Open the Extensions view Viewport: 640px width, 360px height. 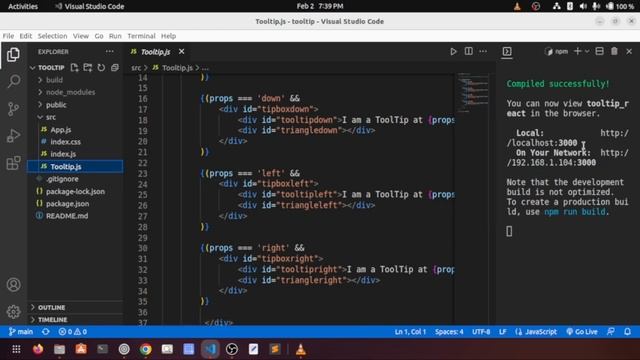(x=13, y=163)
